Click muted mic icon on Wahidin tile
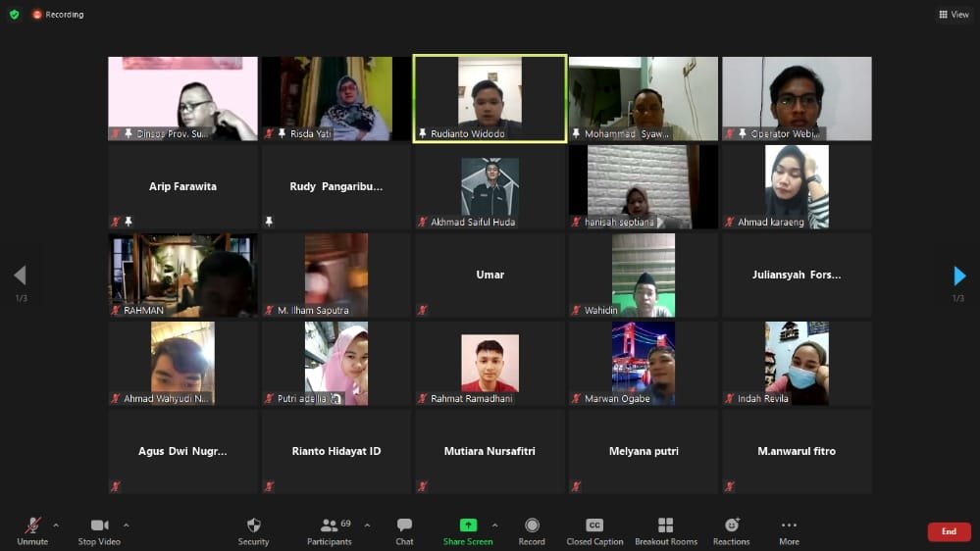The height and width of the screenshot is (551, 980). click(576, 310)
